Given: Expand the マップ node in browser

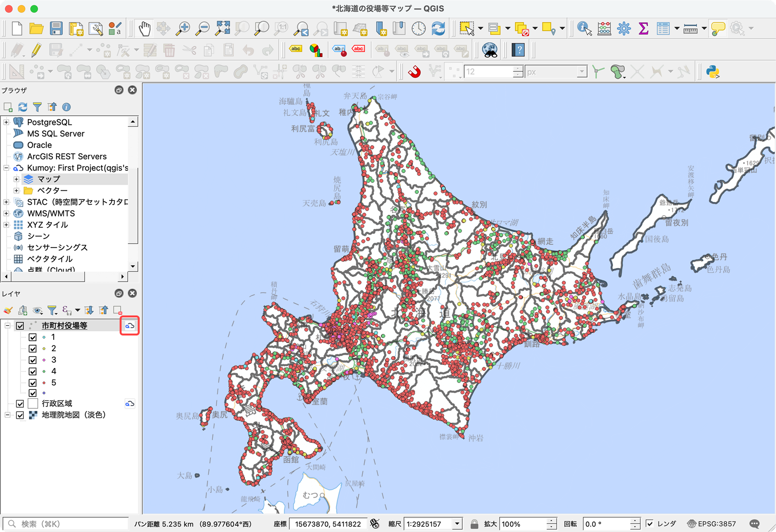Looking at the screenshot, I should tap(16, 179).
